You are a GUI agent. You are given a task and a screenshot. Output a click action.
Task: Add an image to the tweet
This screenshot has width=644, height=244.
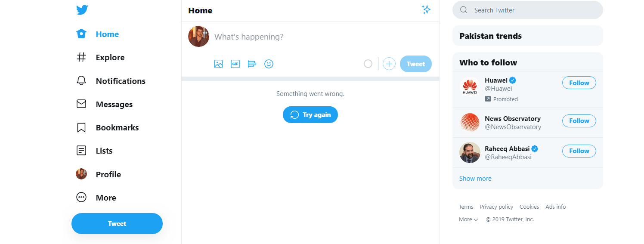[x=218, y=64]
